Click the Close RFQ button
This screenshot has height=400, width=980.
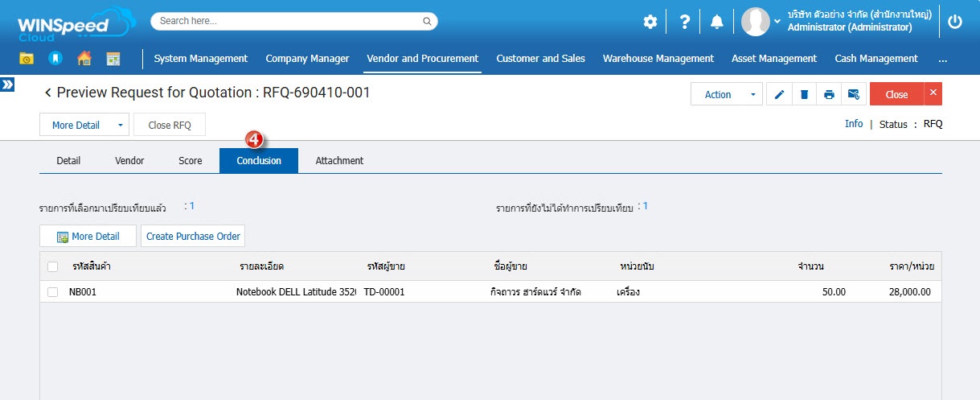[x=170, y=126]
